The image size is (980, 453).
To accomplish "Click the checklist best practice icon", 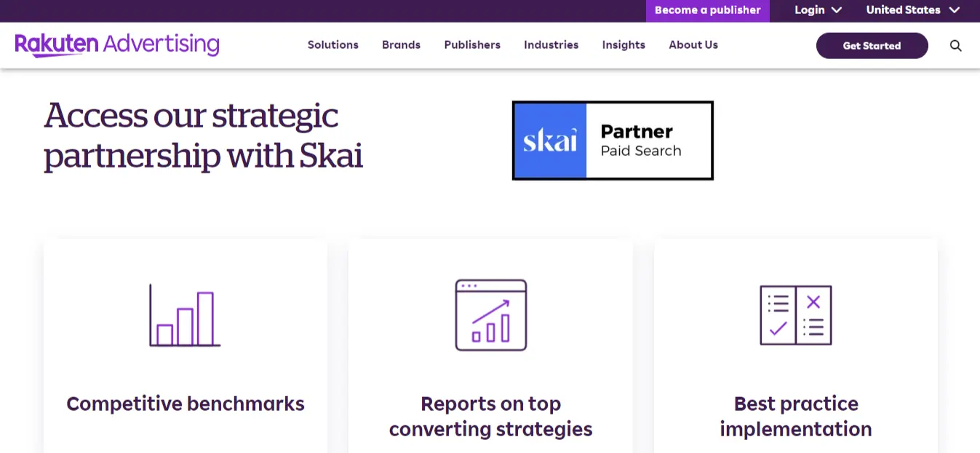I will pyautogui.click(x=796, y=315).
